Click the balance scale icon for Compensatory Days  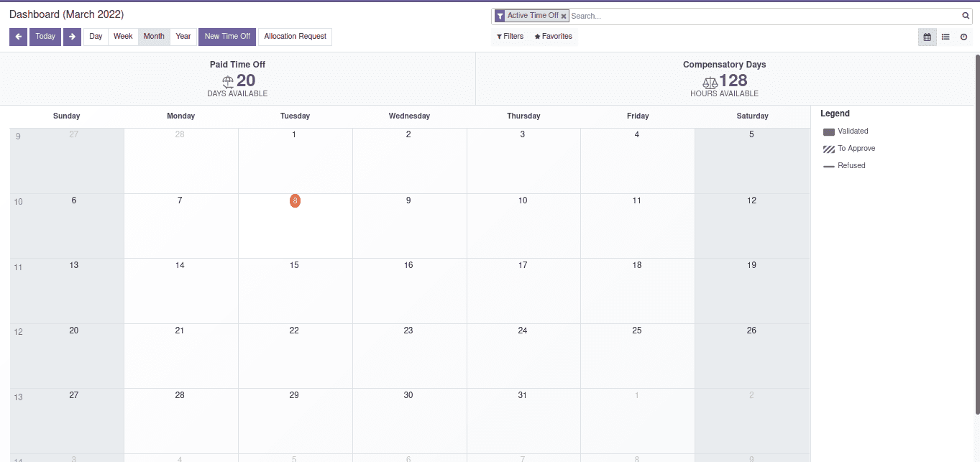point(710,83)
